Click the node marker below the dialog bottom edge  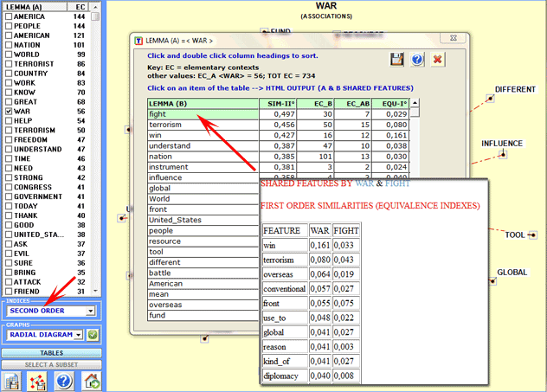[x=204, y=338]
